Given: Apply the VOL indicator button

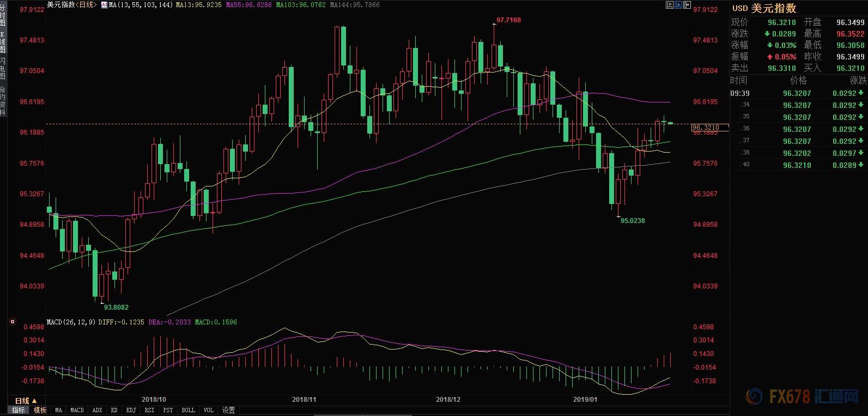Looking at the screenshot, I should coord(208,410).
